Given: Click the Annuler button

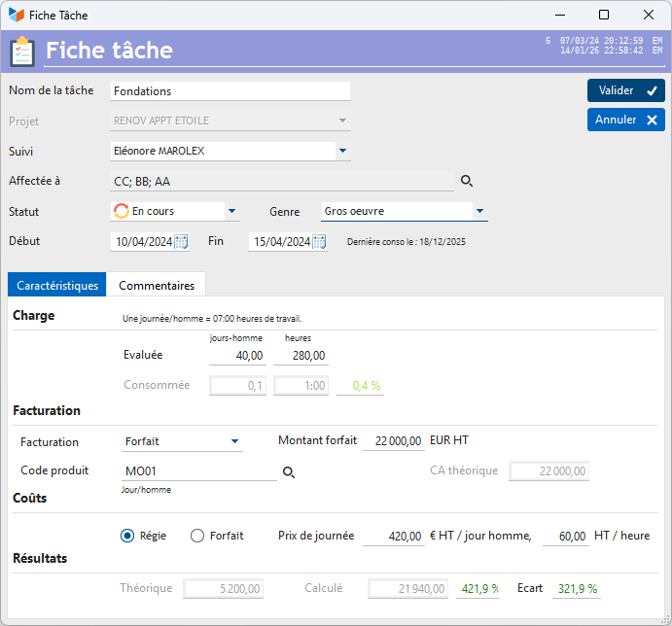Looking at the screenshot, I should [625, 120].
